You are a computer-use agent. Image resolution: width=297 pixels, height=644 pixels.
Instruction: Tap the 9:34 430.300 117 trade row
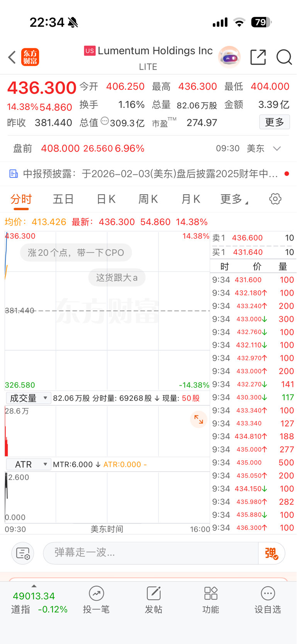(253, 397)
